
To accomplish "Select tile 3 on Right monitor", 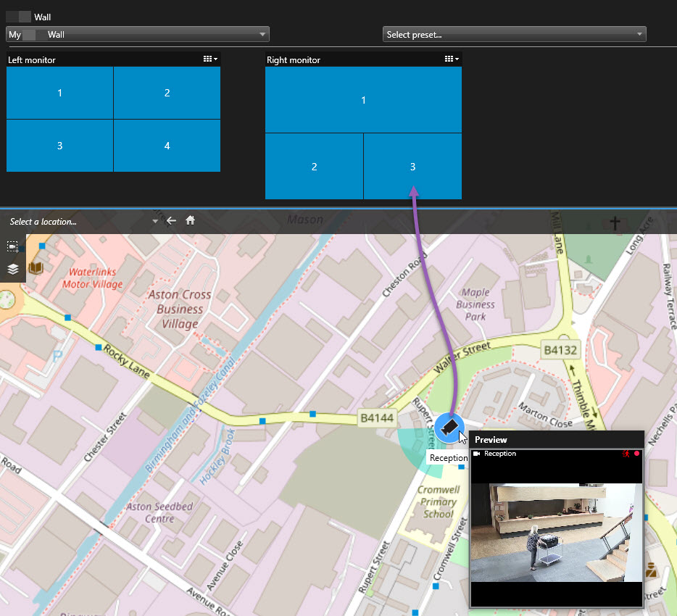I will click(x=412, y=166).
